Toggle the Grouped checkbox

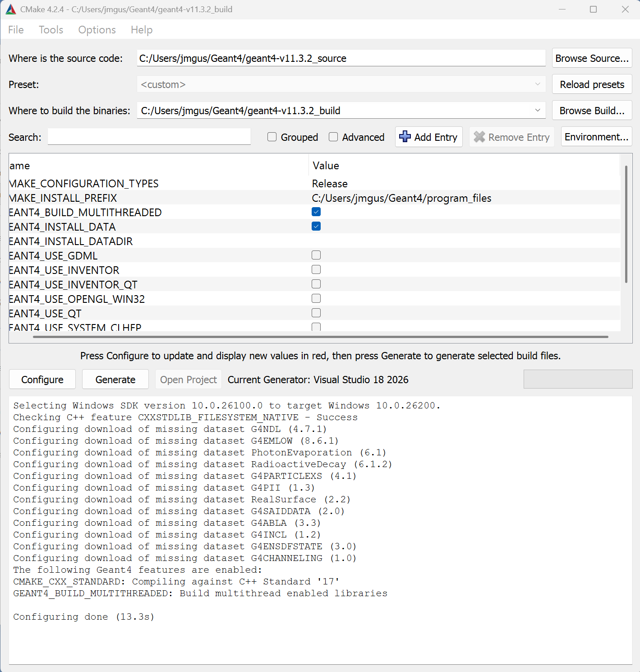click(x=272, y=137)
